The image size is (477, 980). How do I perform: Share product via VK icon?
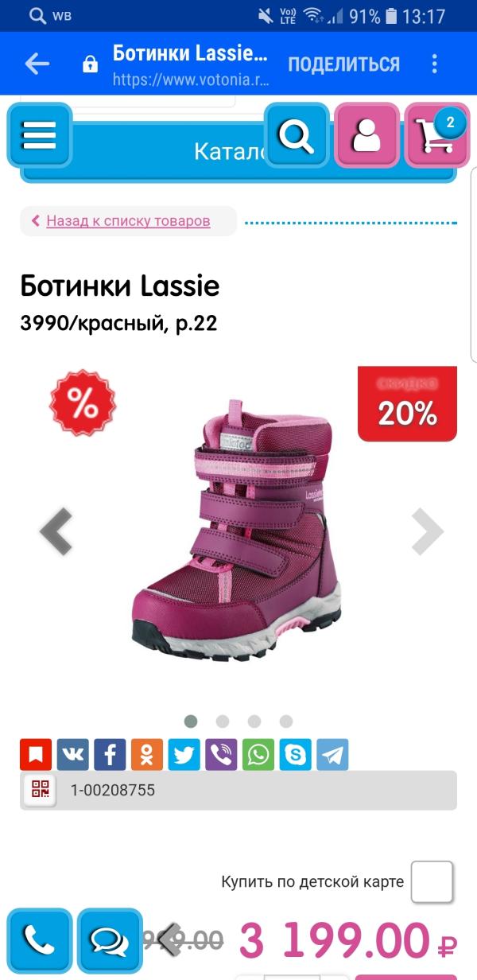(x=72, y=754)
